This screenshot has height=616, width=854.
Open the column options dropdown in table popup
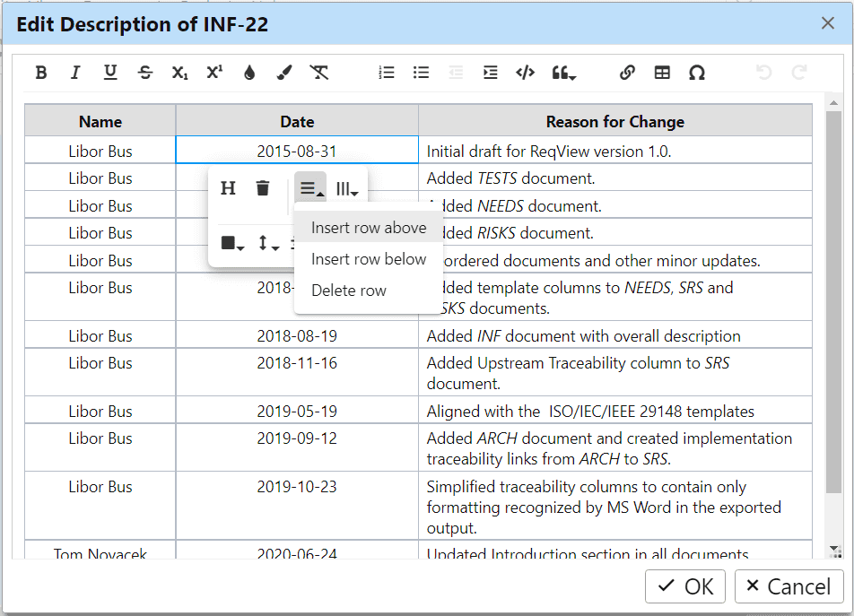[347, 189]
